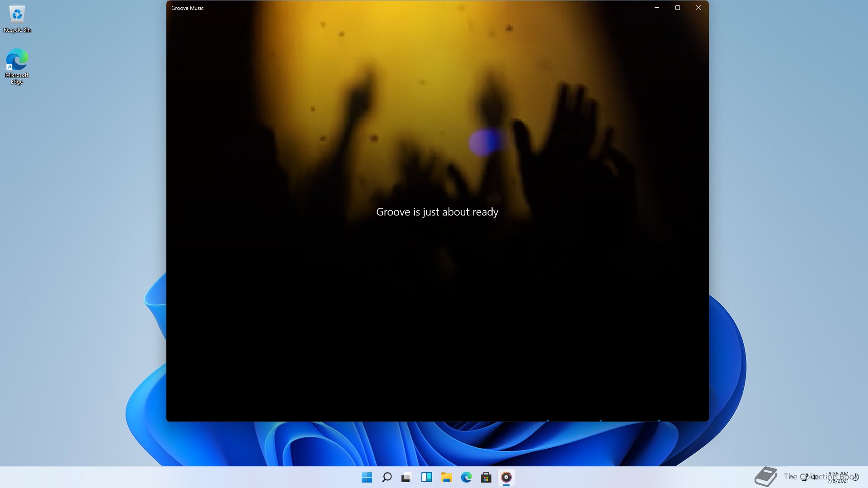Open Task View from the taskbar

406,477
